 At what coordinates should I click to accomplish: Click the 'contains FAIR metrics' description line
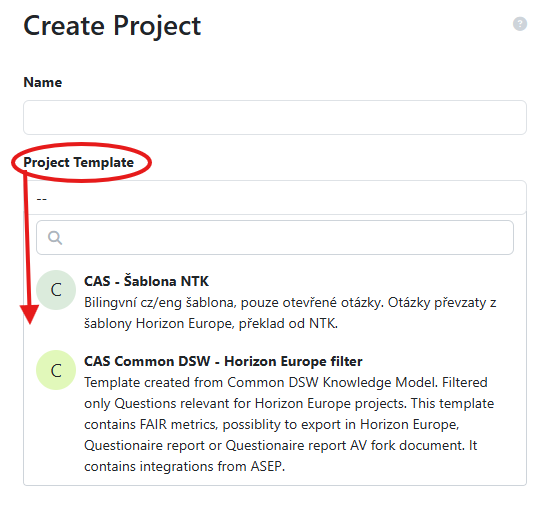point(271,424)
